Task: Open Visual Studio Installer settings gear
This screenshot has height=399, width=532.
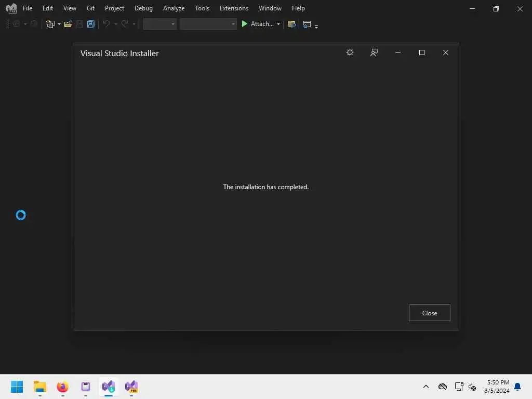Action: [x=350, y=52]
